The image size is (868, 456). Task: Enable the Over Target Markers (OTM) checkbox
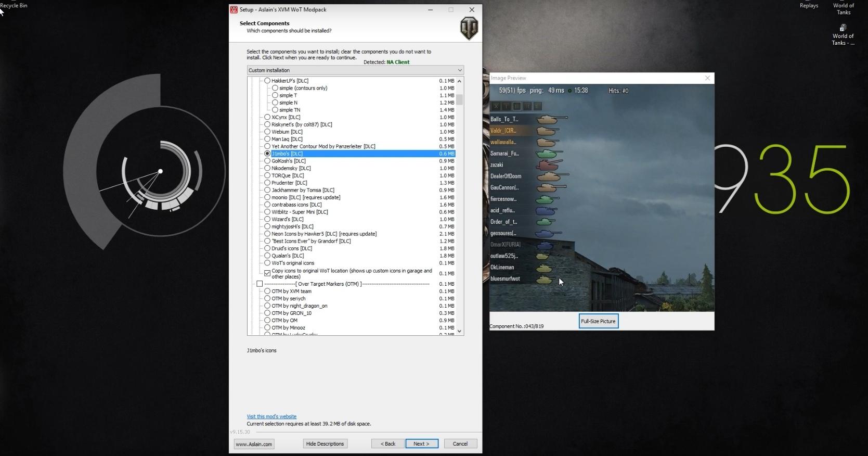260,284
